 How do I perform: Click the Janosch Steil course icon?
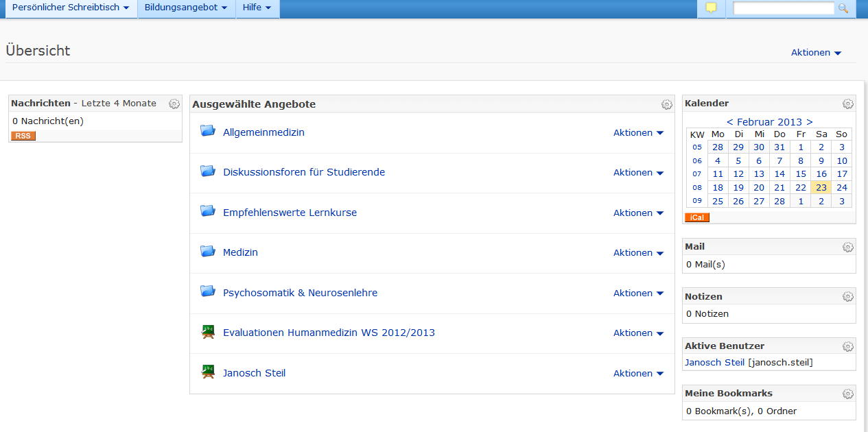click(x=208, y=372)
